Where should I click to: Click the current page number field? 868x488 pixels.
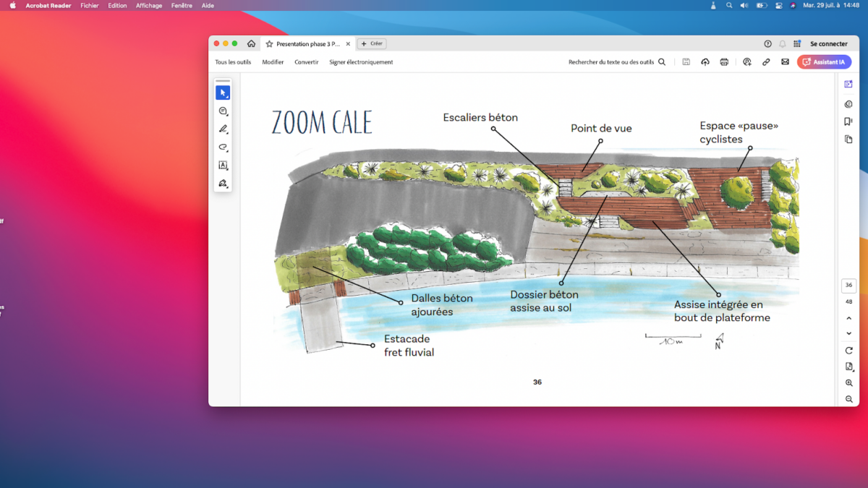(x=849, y=286)
